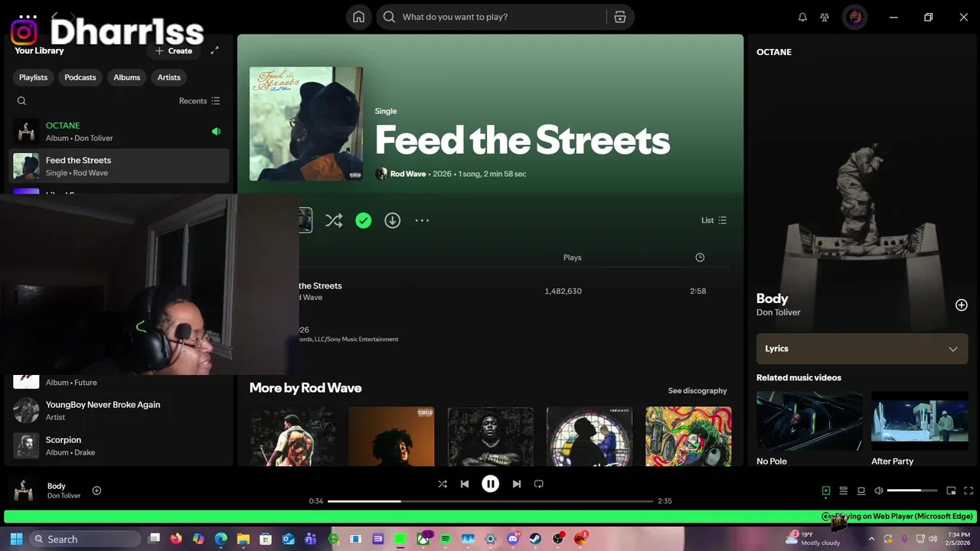
Task: Click the Plays column header
Action: tap(572, 257)
